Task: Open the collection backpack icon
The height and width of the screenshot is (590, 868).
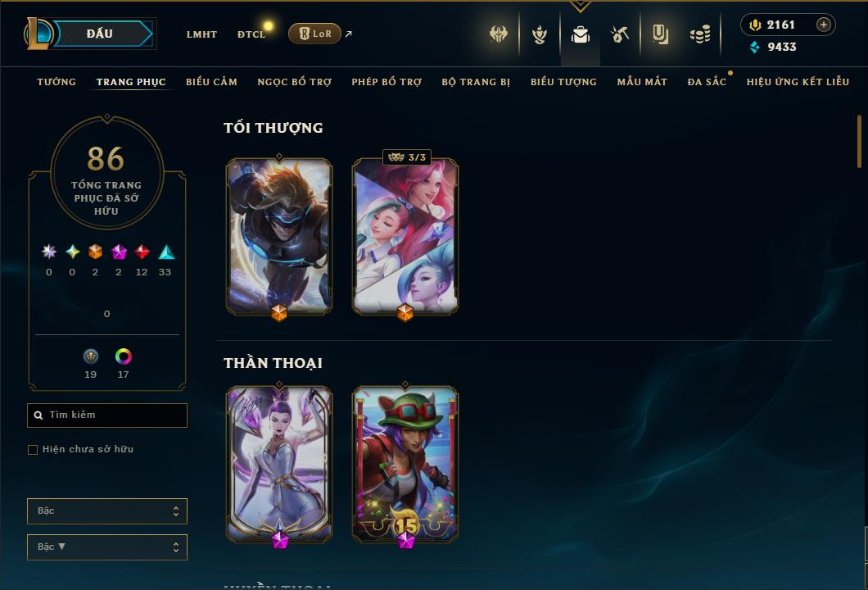Action: click(x=580, y=35)
